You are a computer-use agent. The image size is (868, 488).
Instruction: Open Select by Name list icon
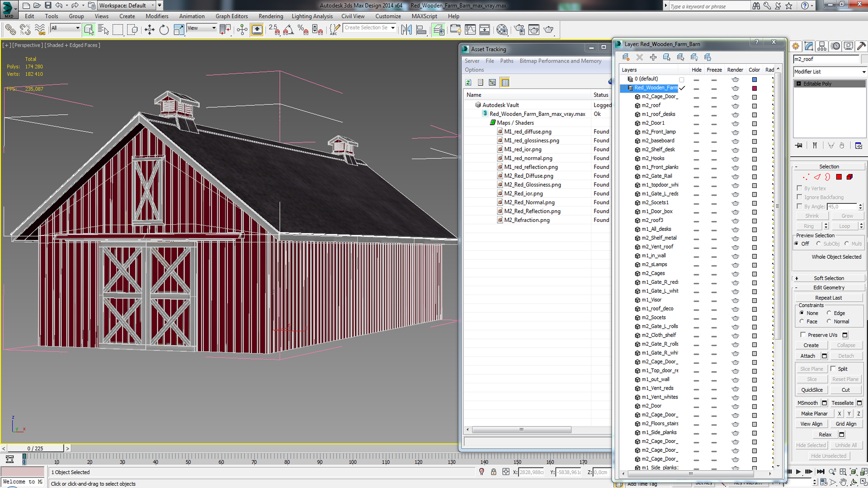103,30
